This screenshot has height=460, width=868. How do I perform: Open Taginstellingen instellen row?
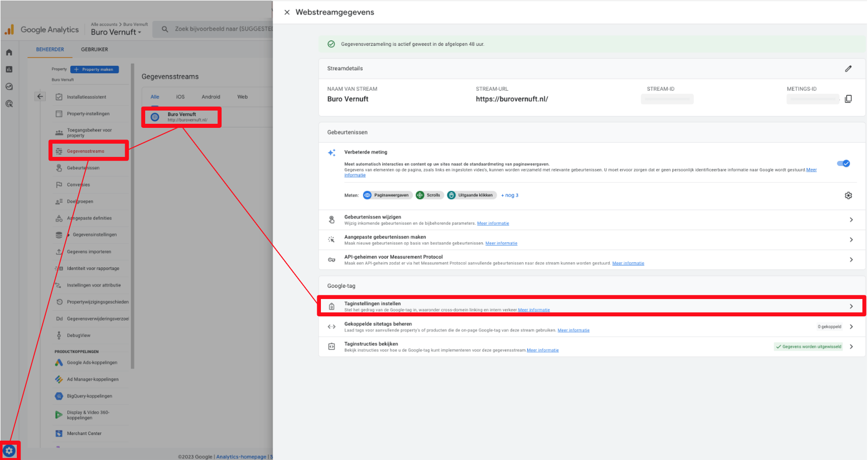click(x=591, y=306)
